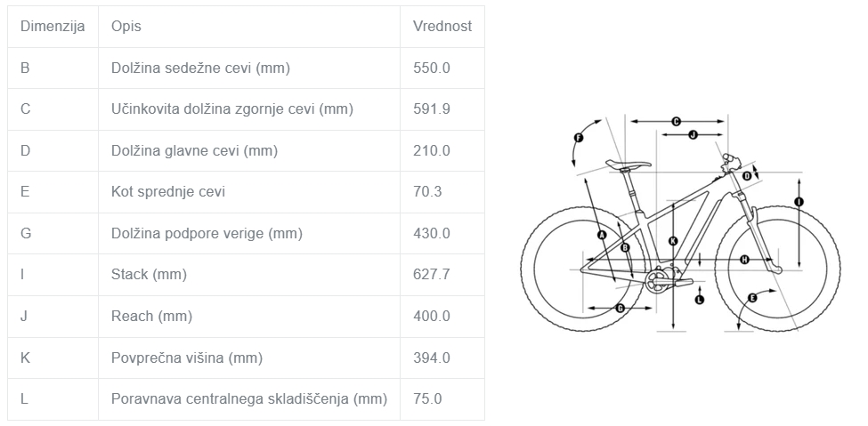Screen dimensions: 868x426
Task: Click the H marker near front wheel
Action: [744, 260]
